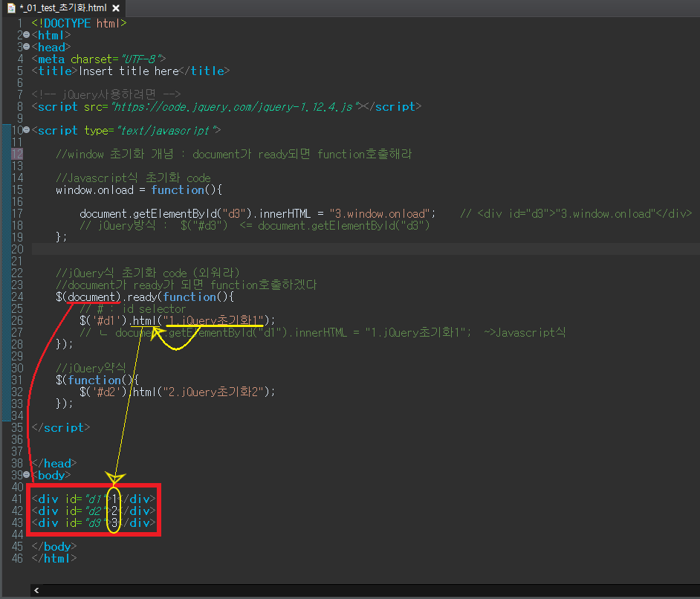Click the HTML file icon on the tab
This screenshot has height=599, width=700.
[x=11, y=8]
